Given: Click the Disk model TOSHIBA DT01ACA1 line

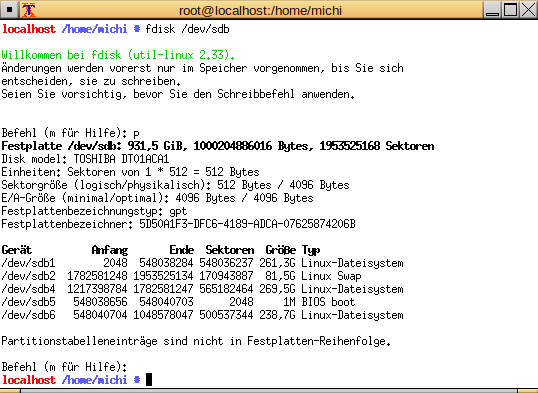Looking at the screenshot, I should 85,159.
